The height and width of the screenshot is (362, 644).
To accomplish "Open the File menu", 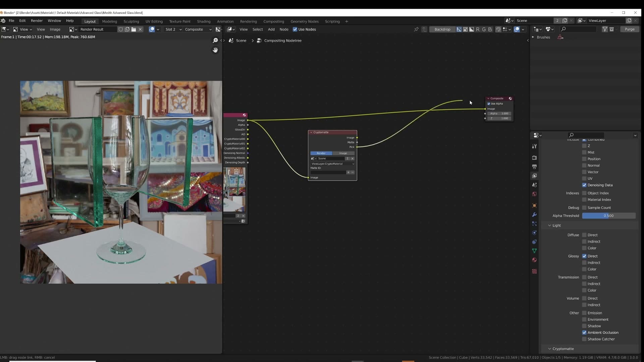I will pyautogui.click(x=11, y=21).
